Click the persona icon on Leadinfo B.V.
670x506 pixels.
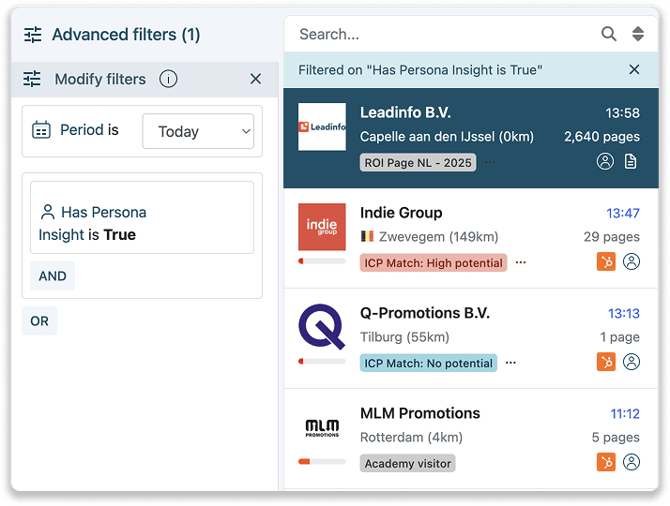pos(605,162)
